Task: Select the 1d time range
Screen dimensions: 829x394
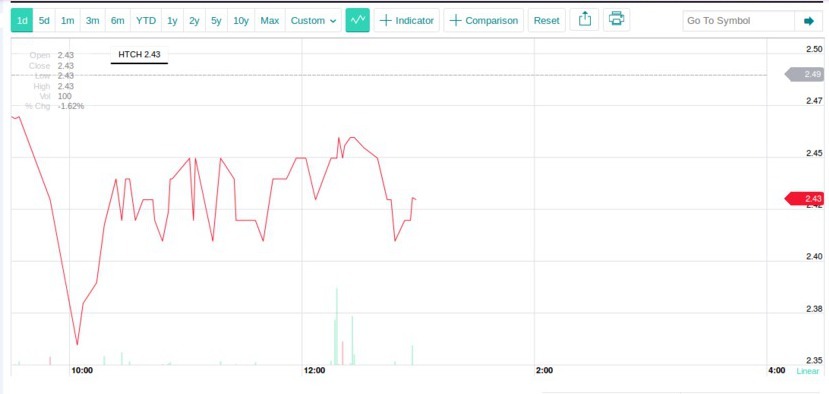Action: click(x=22, y=21)
